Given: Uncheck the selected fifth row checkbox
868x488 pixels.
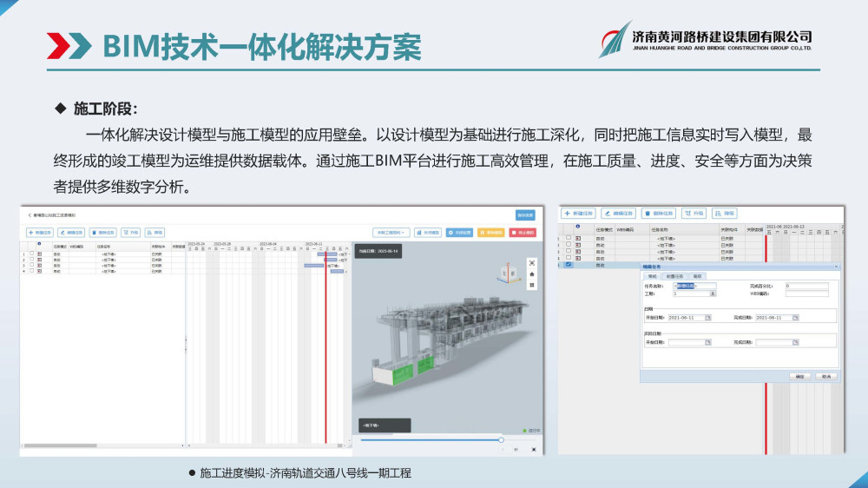Looking at the screenshot, I should pyautogui.click(x=569, y=264).
